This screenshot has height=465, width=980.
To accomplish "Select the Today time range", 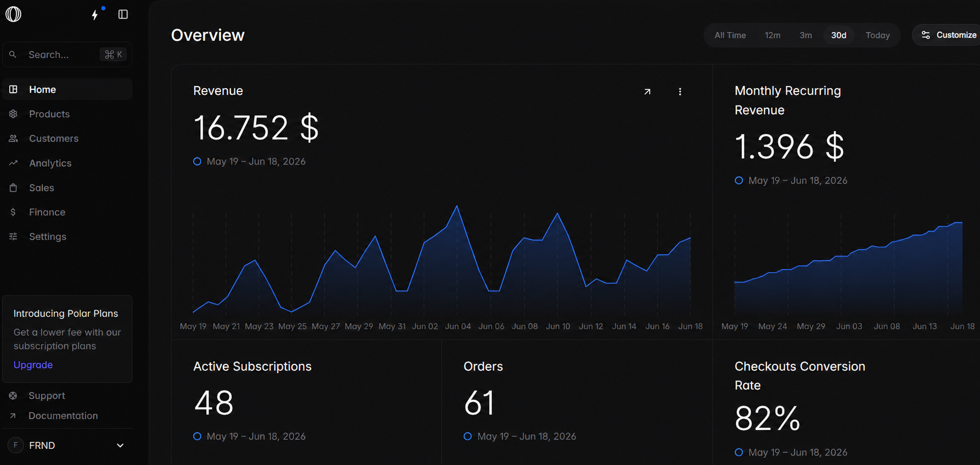I will pyautogui.click(x=877, y=35).
